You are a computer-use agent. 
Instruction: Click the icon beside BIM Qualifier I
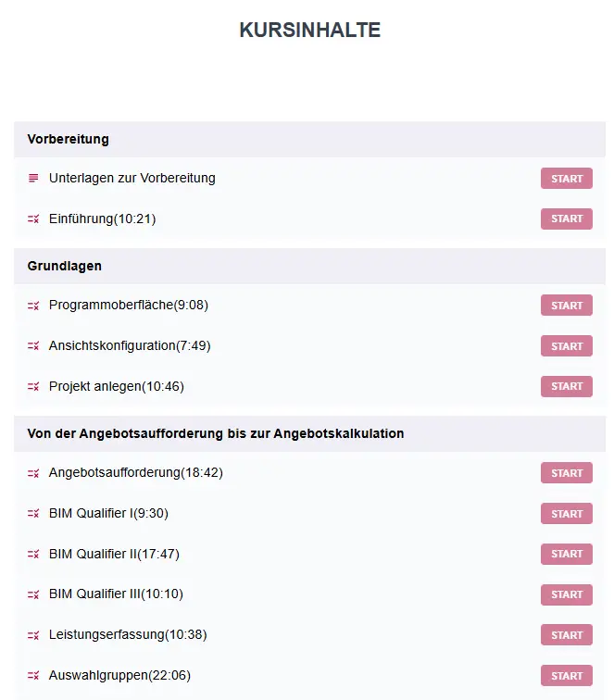point(33,514)
